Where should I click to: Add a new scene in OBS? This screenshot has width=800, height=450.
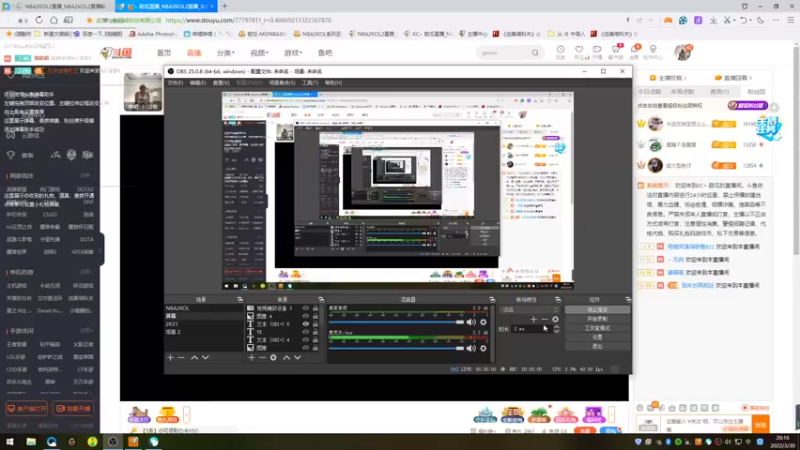click(x=170, y=358)
